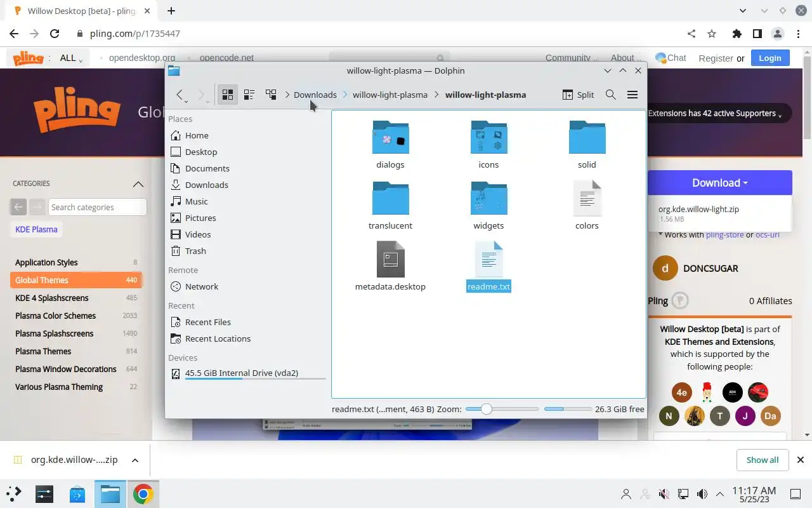Open Dolphin search icon

611,95
